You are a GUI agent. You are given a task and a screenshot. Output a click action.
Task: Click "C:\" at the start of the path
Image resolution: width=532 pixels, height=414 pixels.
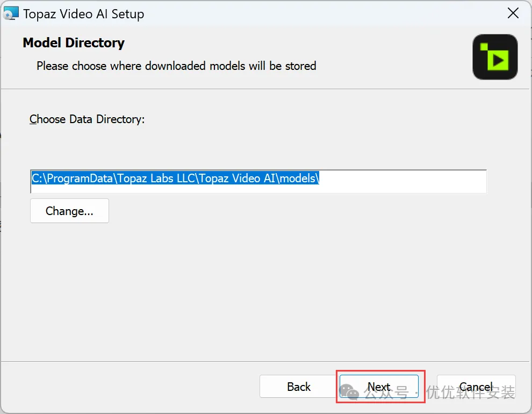[38, 179]
